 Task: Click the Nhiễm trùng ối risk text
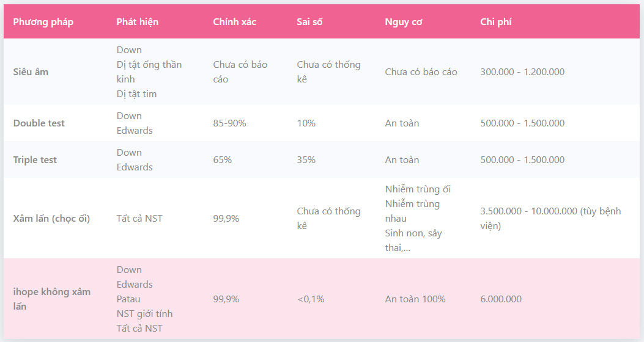pos(418,189)
